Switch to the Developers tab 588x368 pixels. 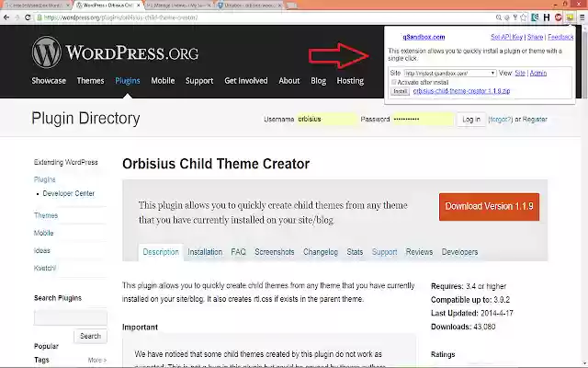459,252
